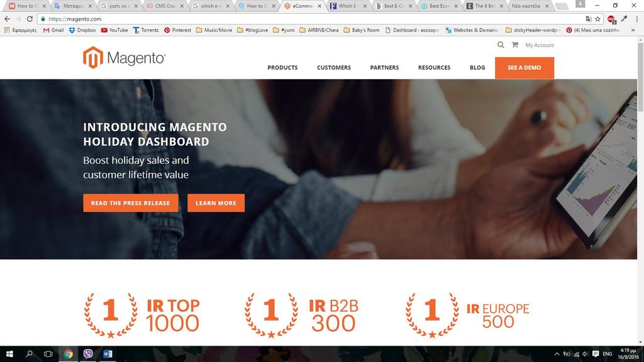This screenshot has height=362, width=644.
Task: Click READ THE PRESS RELEASE button
Action: coord(131,203)
